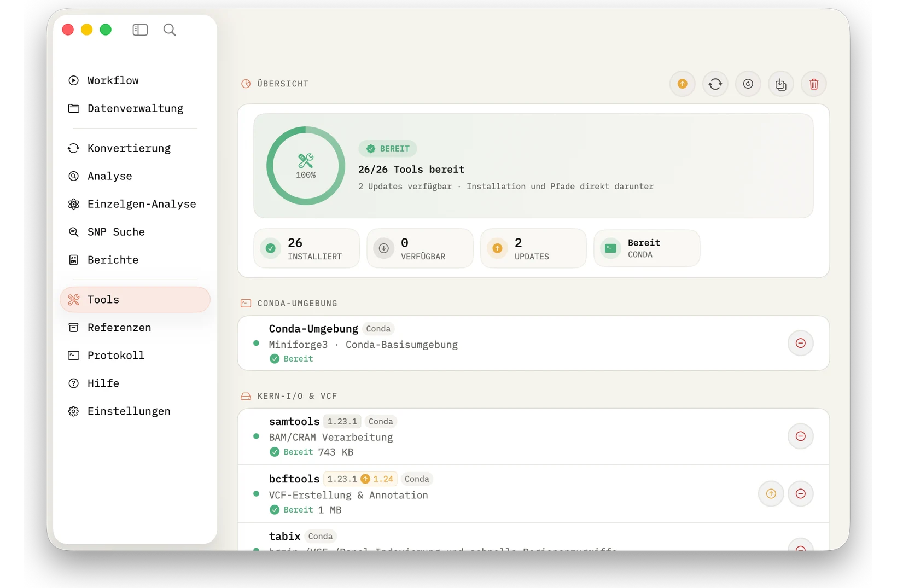Image resolution: width=897 pixels, height=588 pixels.
Task: Click the BEREIT status badge
Action: coord(388,149)
